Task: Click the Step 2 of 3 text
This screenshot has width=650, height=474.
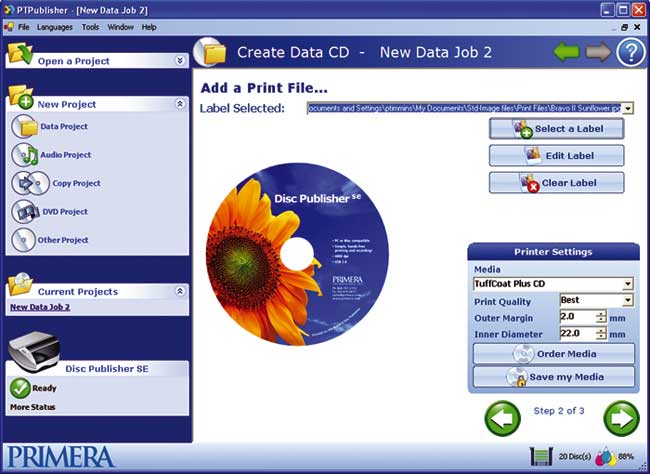Action: pos(559,411)
